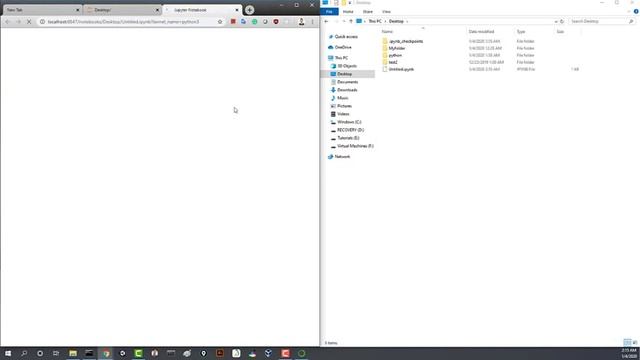
Task: Close the Desktop/ browser tab
Action: tap(157, 10)
